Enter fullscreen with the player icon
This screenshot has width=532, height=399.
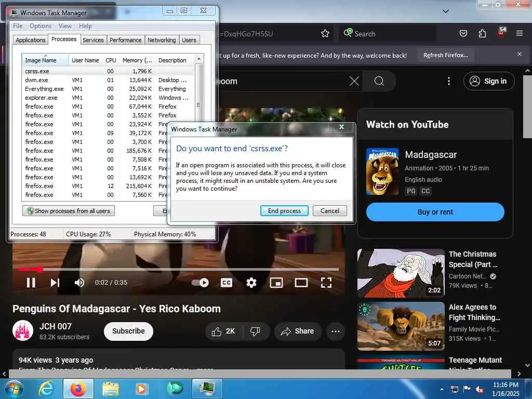[x=326, y=283]
